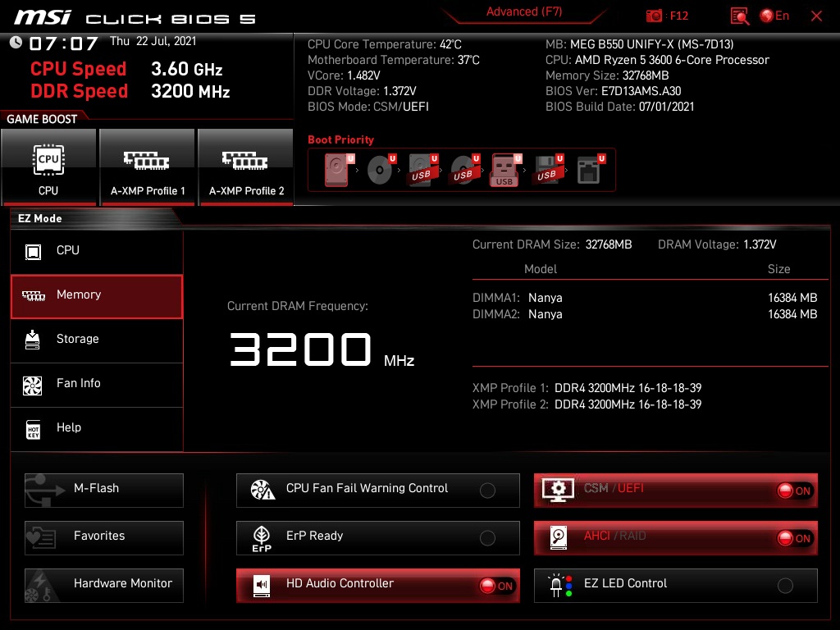Switch the AHCI / RAID toggle
Image resolution: width=840 pixels, height=630 pixels.
pos(676,538)
